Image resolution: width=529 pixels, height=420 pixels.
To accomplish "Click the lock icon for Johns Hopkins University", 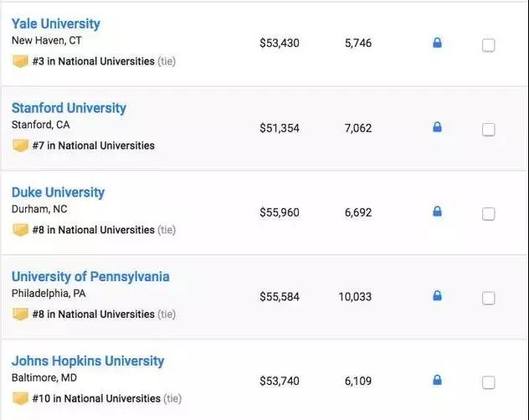I will coord(437,380).
